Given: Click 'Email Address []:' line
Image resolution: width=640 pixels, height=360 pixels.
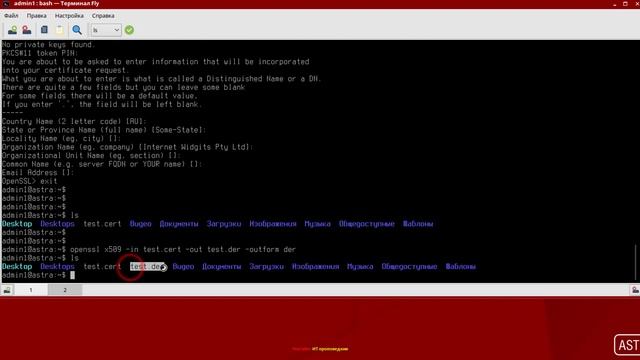Looking at the screenshot, I should pos(38,173).
